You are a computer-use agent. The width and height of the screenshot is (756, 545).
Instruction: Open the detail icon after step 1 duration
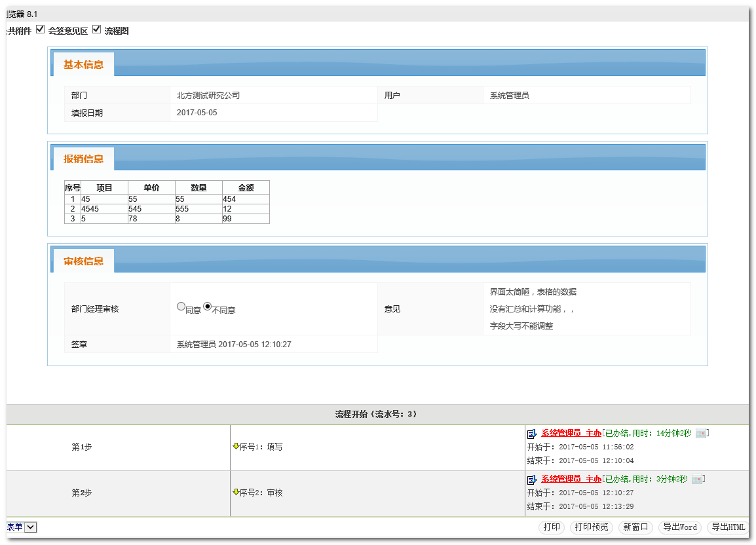[701, 434]
